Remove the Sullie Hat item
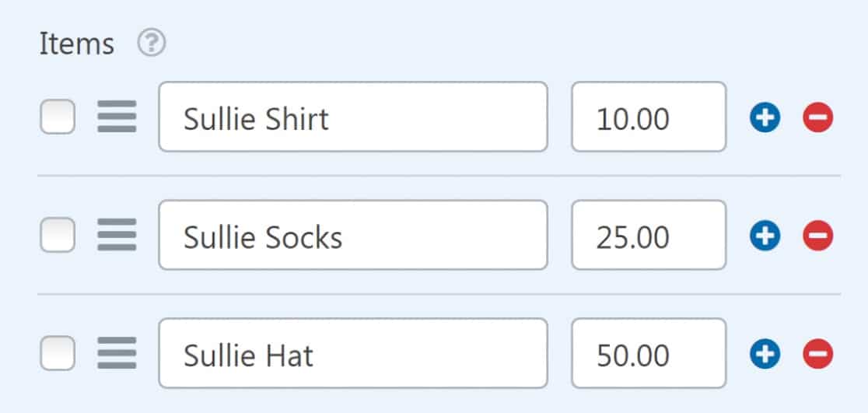868x413 pixels. (x=818, y=355)
